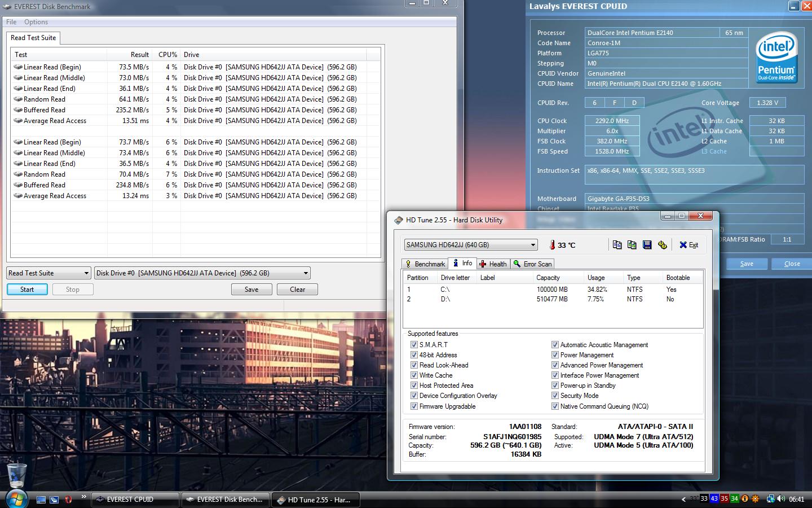This screenshot has width=812, height=508.
Task: Click Close in EVEREST CPUID window
Action: (792, 264)
